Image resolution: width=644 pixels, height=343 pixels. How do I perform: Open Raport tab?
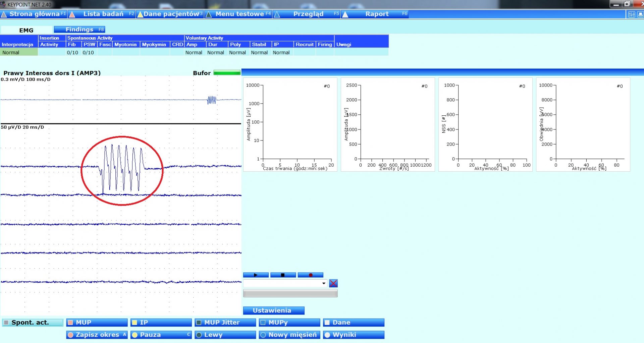[375, 14]
